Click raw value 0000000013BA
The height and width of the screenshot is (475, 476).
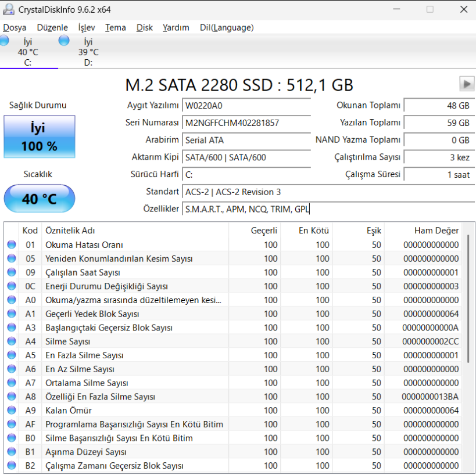pos(430,397)
